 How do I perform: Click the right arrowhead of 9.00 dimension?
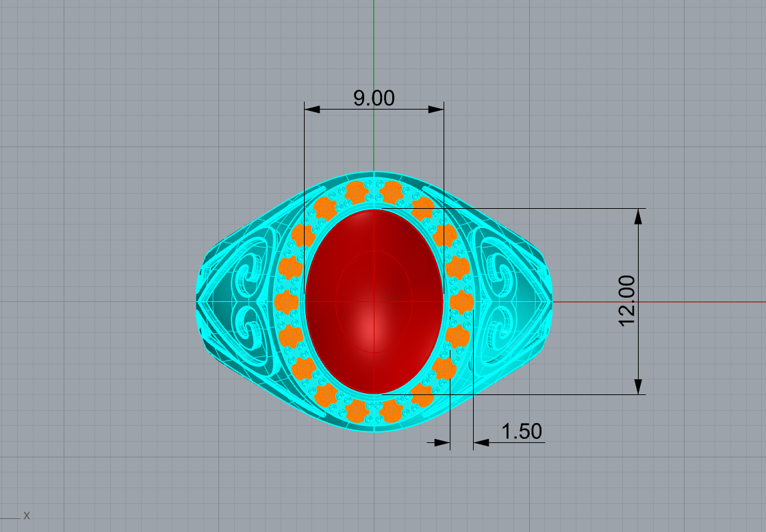click(x=436, y=109)
